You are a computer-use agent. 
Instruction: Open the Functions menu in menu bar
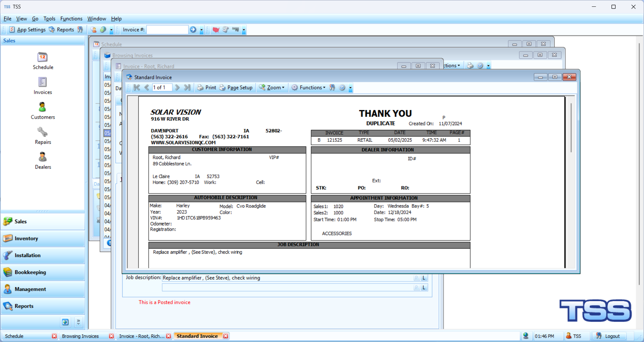click(71, 19)
